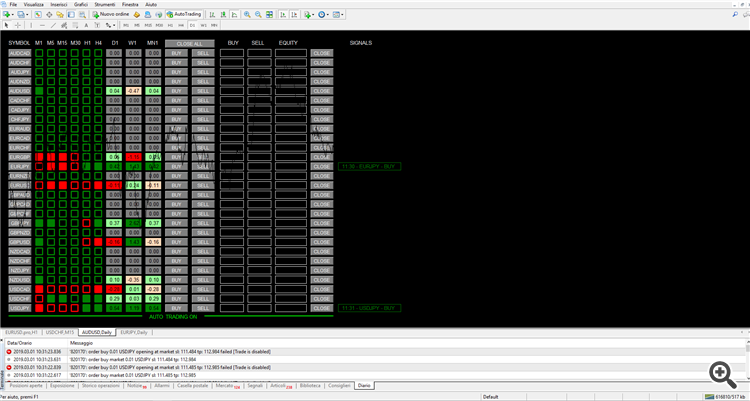Viewport: 750px width, 401px height.
Task: Click the BUY button for AUDCAD
Action: coord(177,52)
